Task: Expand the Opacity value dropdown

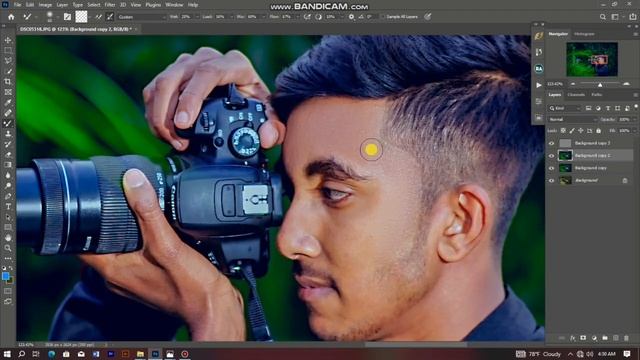Action: pos(634,120)
